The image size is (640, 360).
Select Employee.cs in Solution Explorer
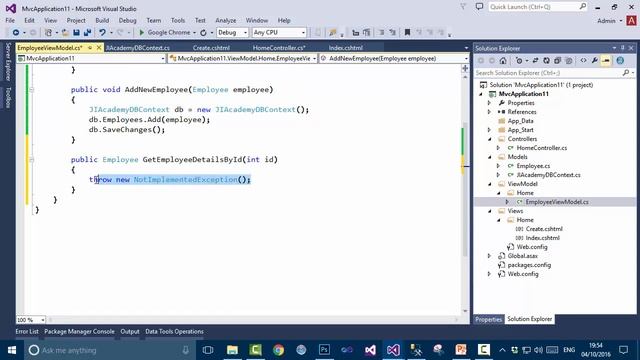533,166
